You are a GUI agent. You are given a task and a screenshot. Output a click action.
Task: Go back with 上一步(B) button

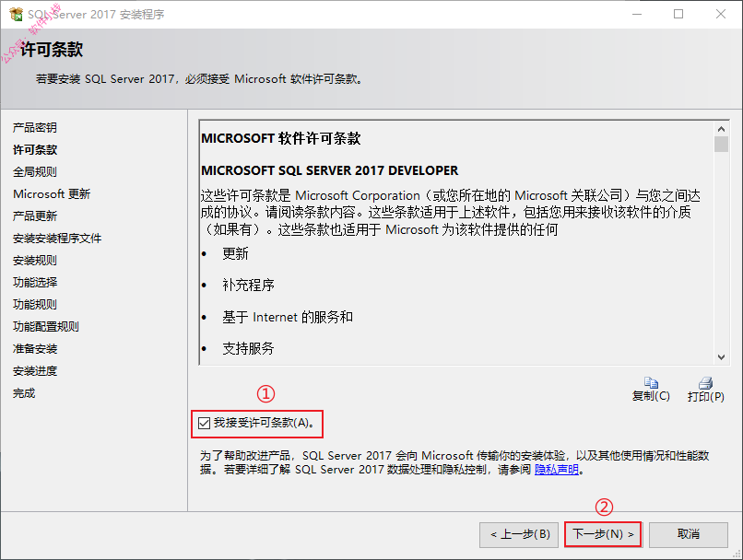[519, 534]
